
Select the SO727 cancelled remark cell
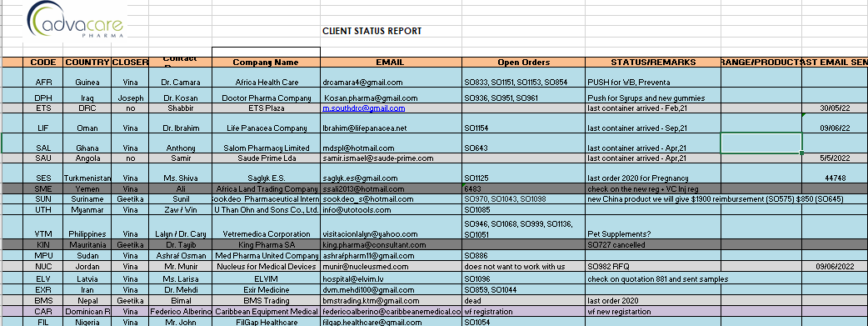(653, 244)
